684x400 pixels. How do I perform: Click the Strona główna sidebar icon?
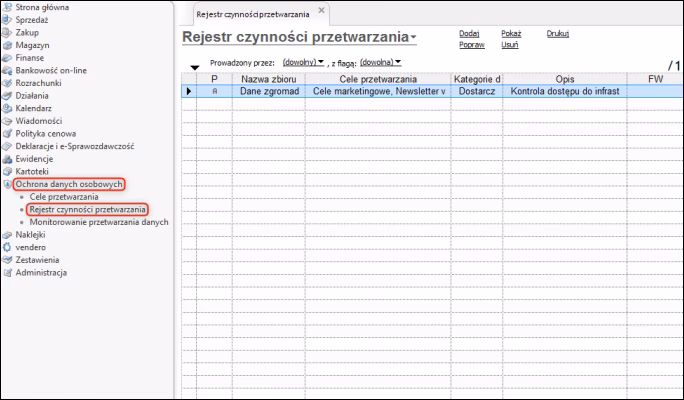7,7
